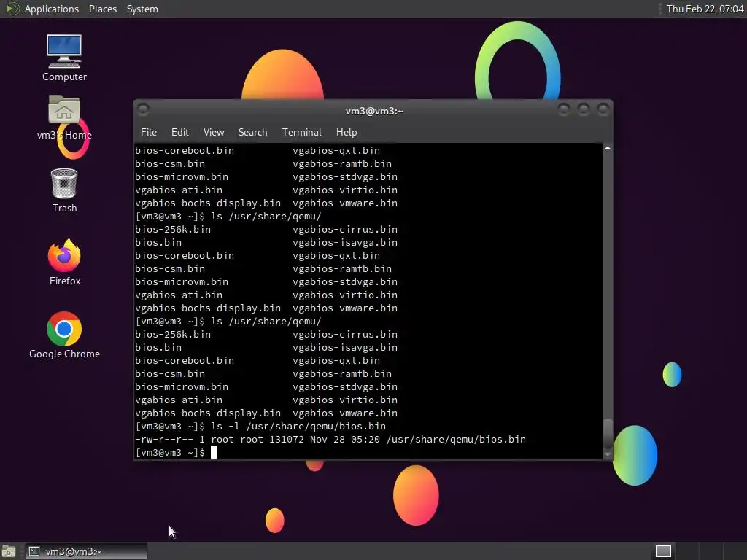Open the terminal File menu

pos(149,133)
